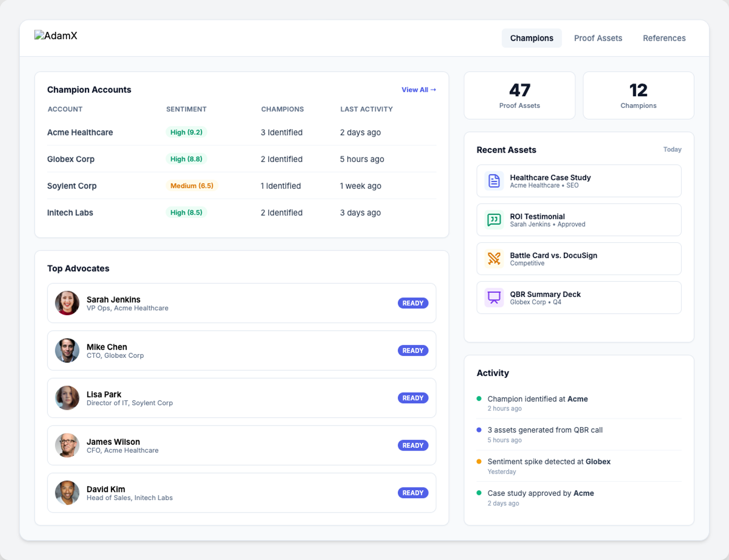Open the References tab
This screenshot has height=560, width=729.
(664, 38)
